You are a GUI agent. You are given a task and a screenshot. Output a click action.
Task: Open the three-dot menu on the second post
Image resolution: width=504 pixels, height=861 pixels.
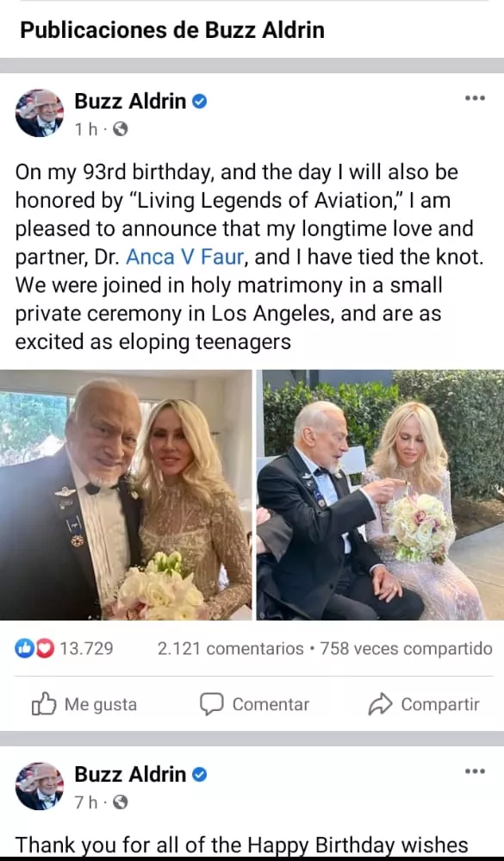pyautogui.click(x=474, y=772)
